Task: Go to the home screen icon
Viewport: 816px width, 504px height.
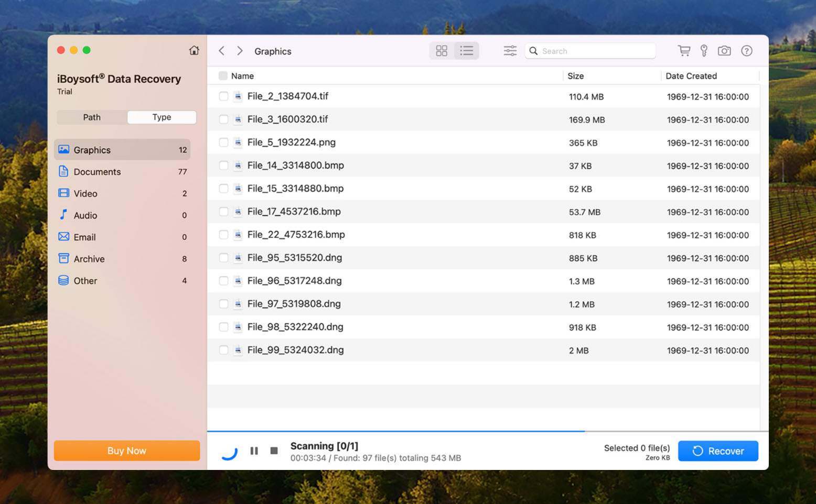Action: pyautogui.click(x=194, y=50)
